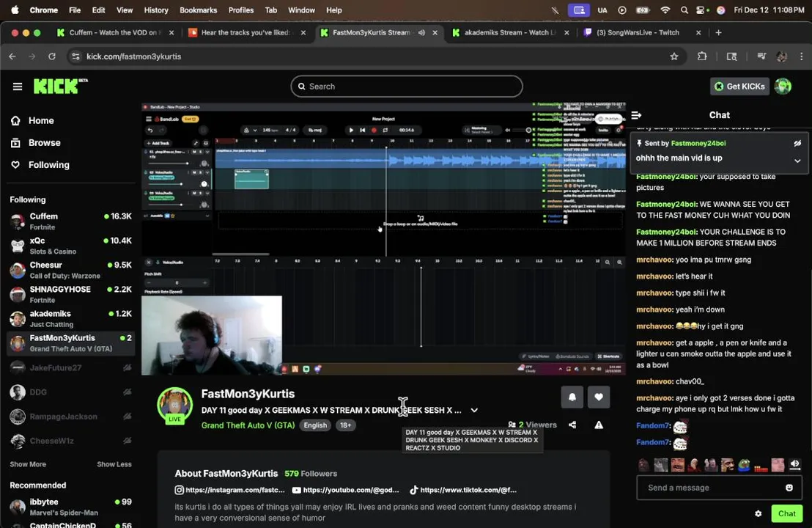Open the Apple menu

point(15,10)
